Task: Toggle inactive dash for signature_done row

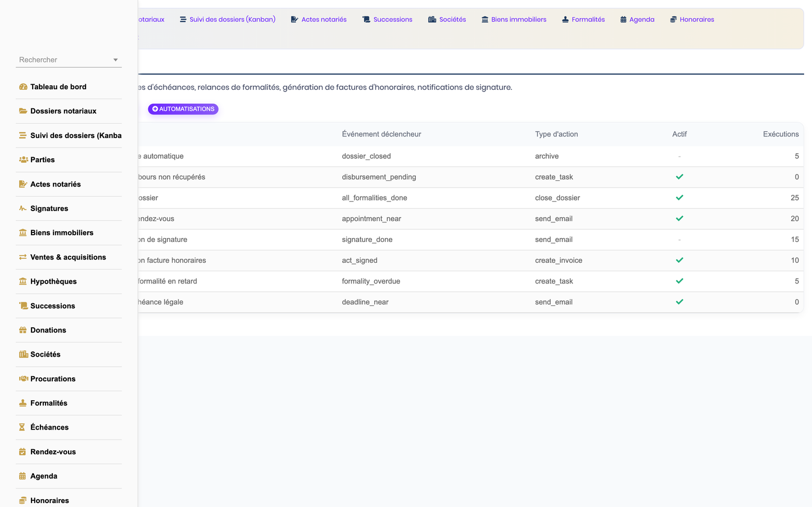Action: point(679,239)
